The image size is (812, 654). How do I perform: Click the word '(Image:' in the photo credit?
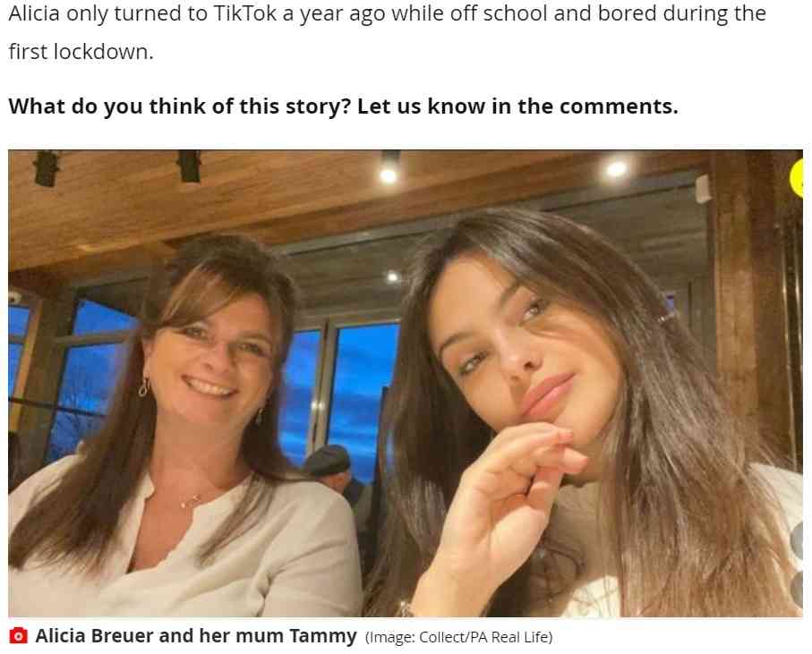tap(390, 637)
